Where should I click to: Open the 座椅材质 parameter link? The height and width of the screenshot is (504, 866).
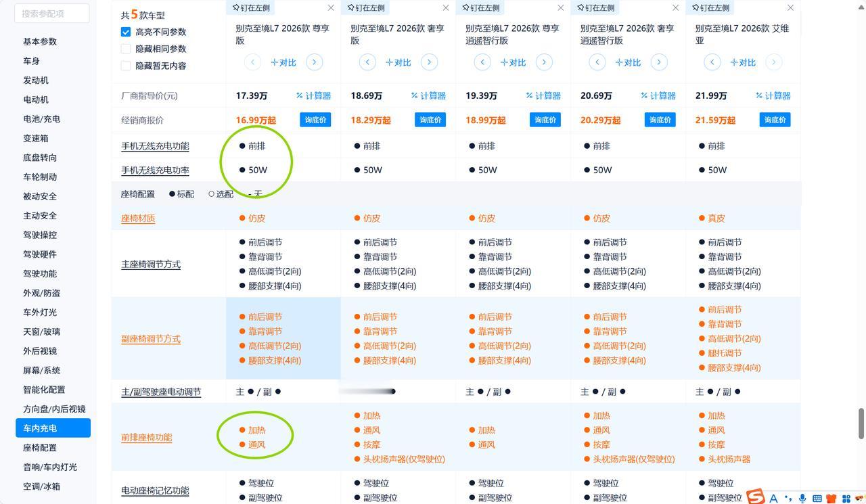click(138, 218)
